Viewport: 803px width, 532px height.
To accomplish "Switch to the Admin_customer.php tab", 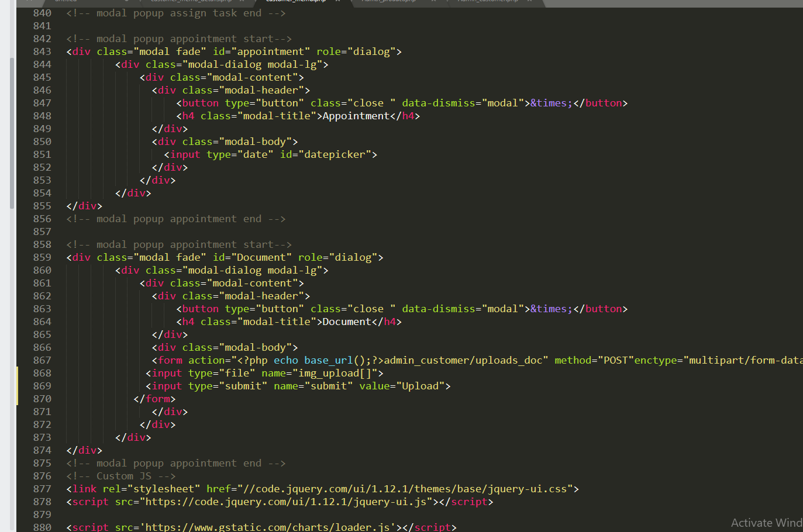I will [x=488, y=1].
